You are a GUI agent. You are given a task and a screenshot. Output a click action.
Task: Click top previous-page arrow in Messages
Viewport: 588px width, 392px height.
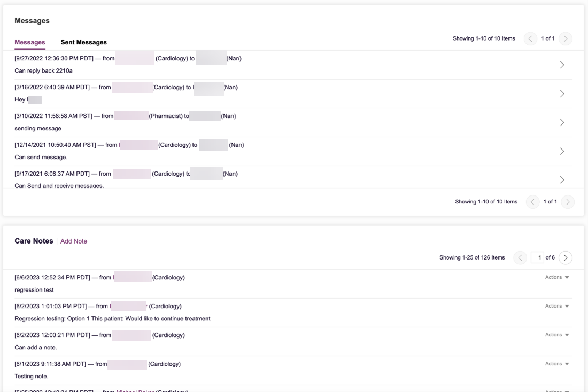tap(530, 38)
